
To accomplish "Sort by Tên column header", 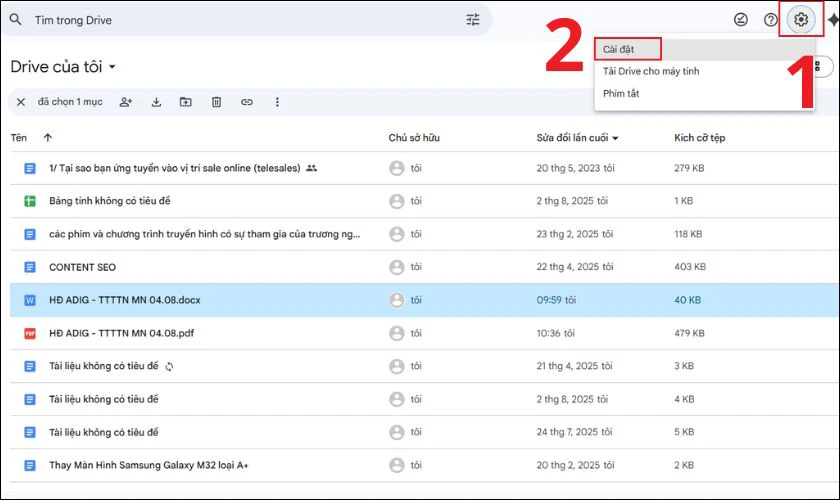I will 19,138.
